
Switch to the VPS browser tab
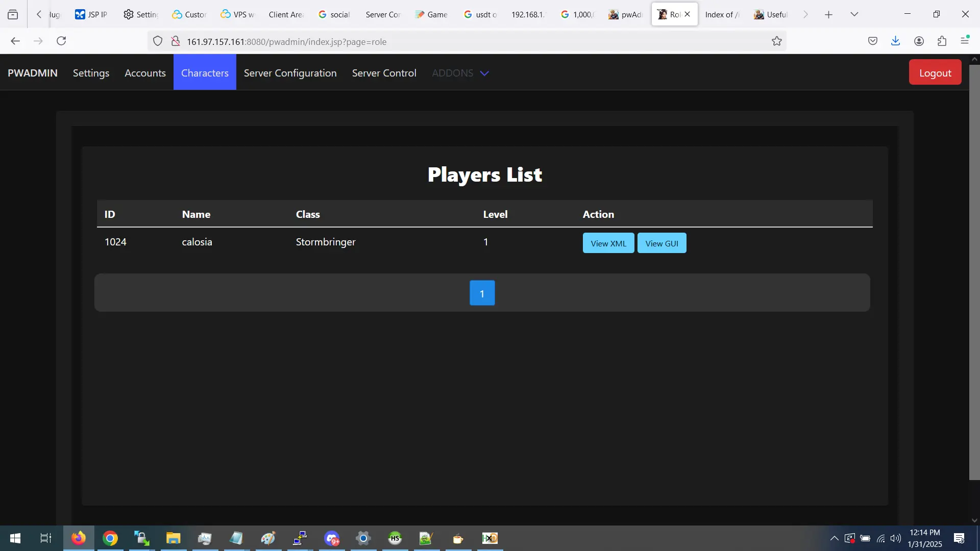237,15
